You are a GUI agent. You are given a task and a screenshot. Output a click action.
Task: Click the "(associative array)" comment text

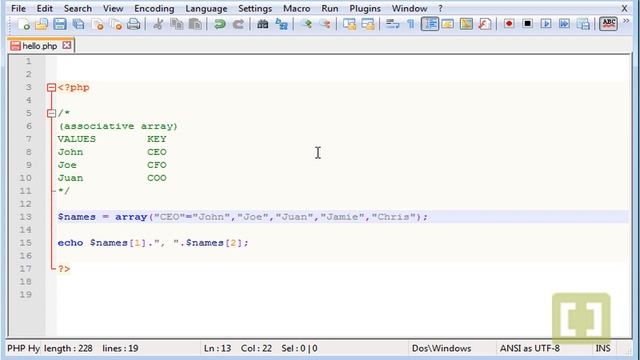(118, 126)
